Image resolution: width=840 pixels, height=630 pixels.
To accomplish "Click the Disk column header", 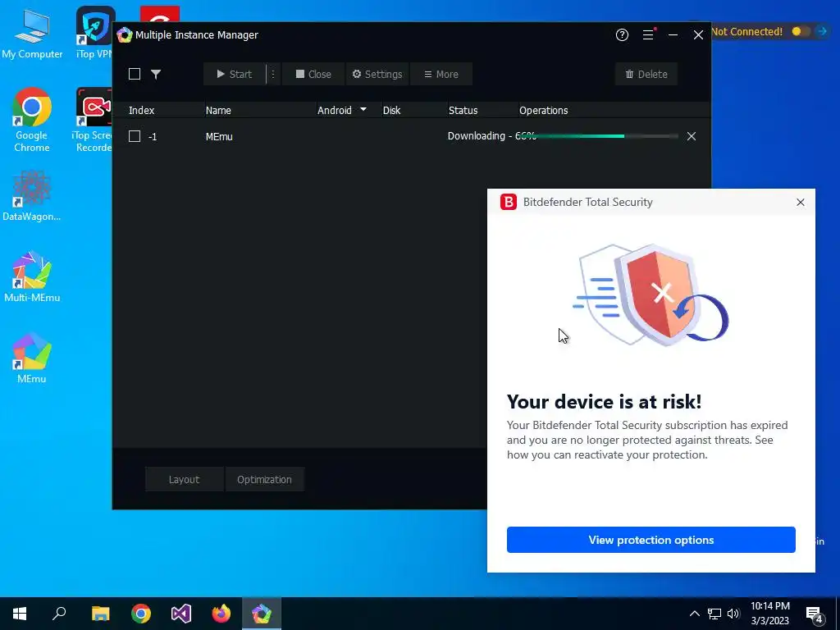I will point(391,111).
